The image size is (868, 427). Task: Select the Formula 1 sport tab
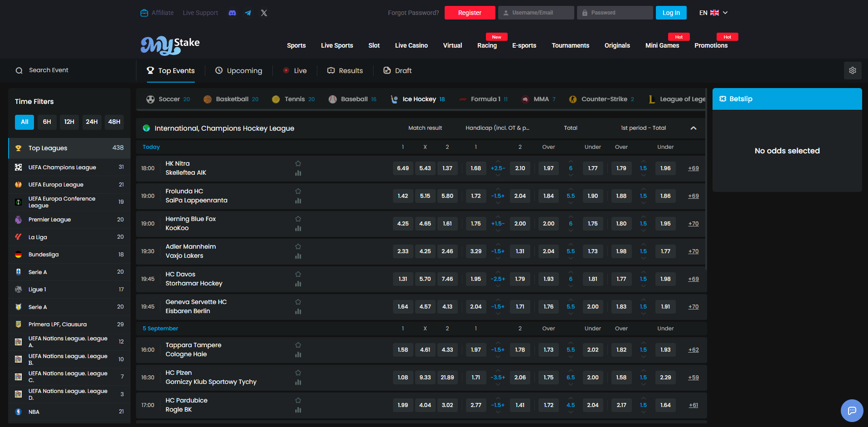click(x=483, y=99)
